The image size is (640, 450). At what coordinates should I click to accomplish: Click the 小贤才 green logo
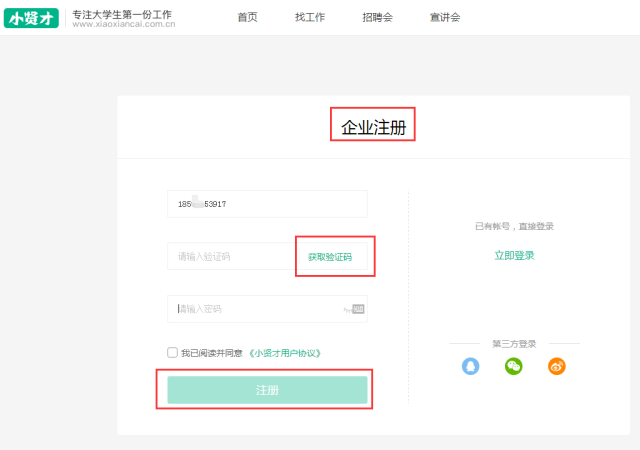point(31,18)
